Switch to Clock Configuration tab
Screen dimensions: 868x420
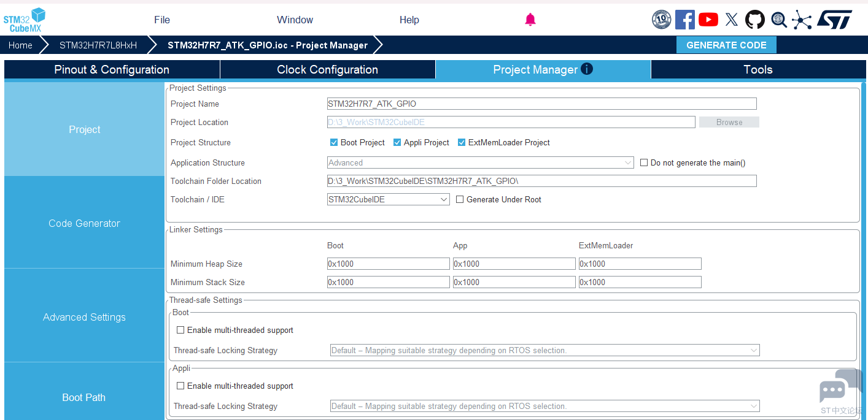(x=328, y=69)
